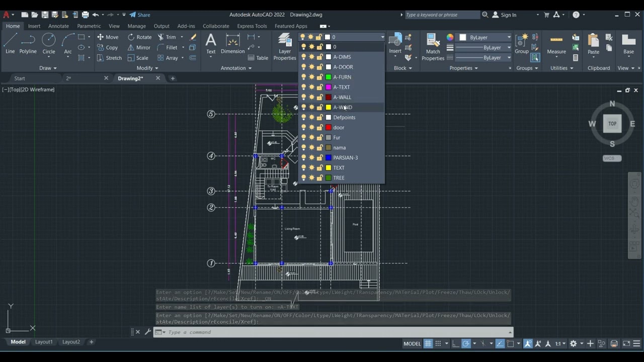Screen dimensions: 644x362
Task: Click the Group tool
Action: (x=522, y=43)
